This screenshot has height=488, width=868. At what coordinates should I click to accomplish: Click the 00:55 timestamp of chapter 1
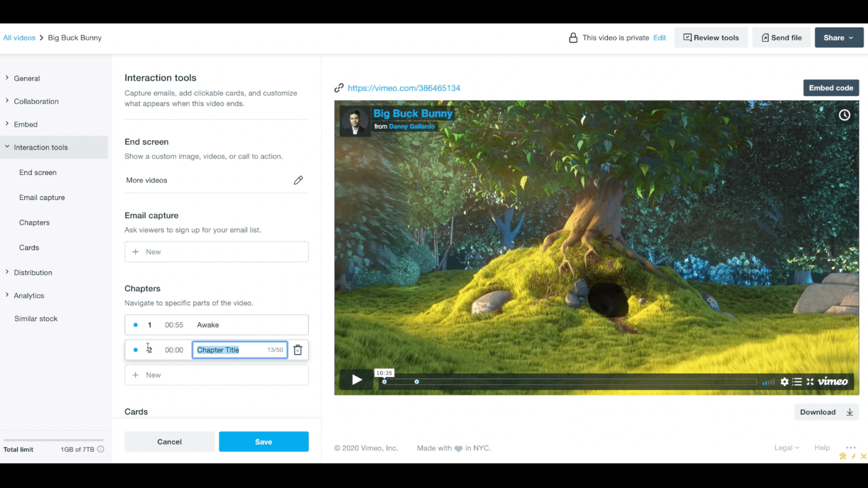(174, 325)
